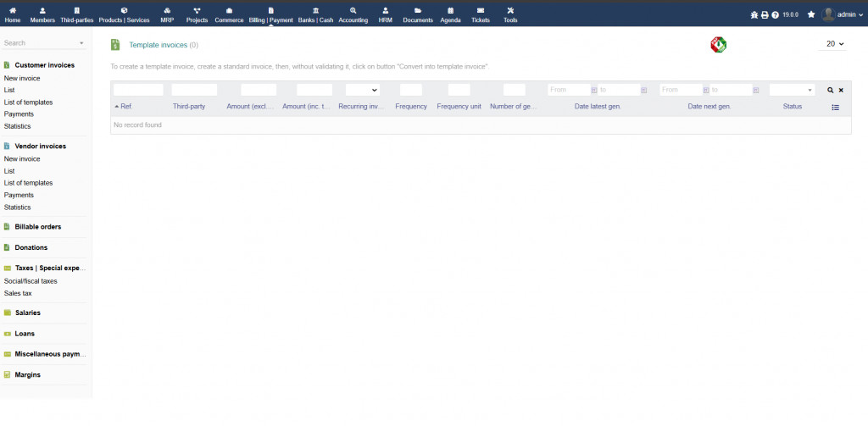This screenshot has height=426, width=868.
Task: Click the help question mark icon
Action: coord(775,15)
